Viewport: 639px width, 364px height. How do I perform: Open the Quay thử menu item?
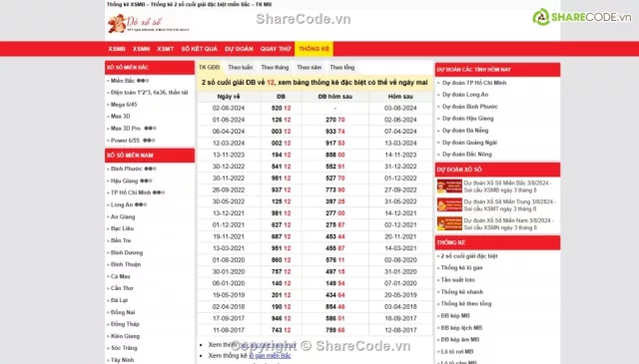coord(276,49)
